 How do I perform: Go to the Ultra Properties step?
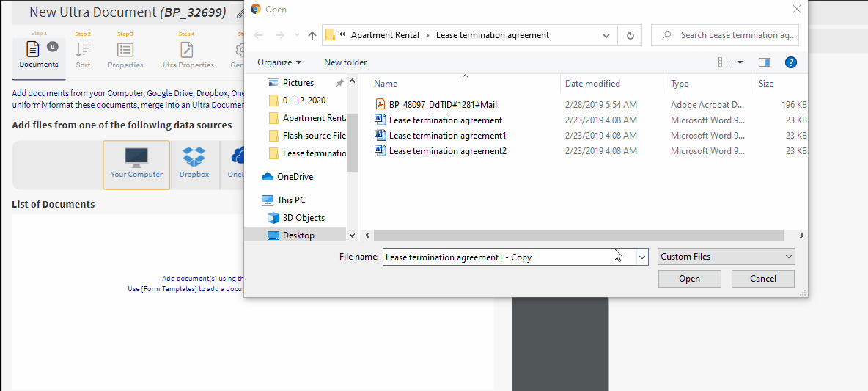point(187,55)
